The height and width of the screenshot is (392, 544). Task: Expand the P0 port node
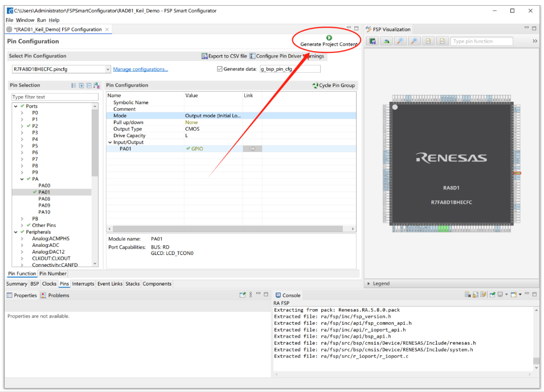[22, 113]
